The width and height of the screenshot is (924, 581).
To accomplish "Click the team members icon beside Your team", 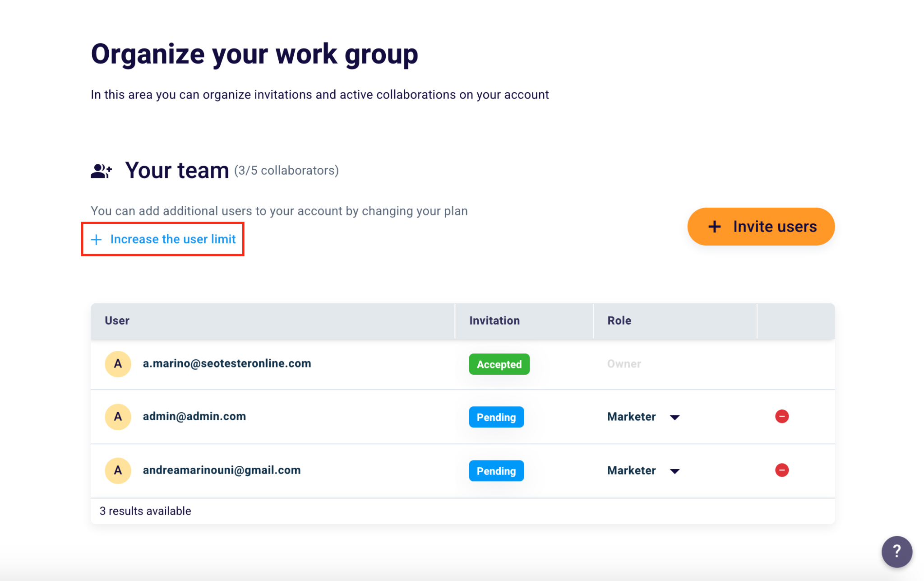I will click(101, 170).
